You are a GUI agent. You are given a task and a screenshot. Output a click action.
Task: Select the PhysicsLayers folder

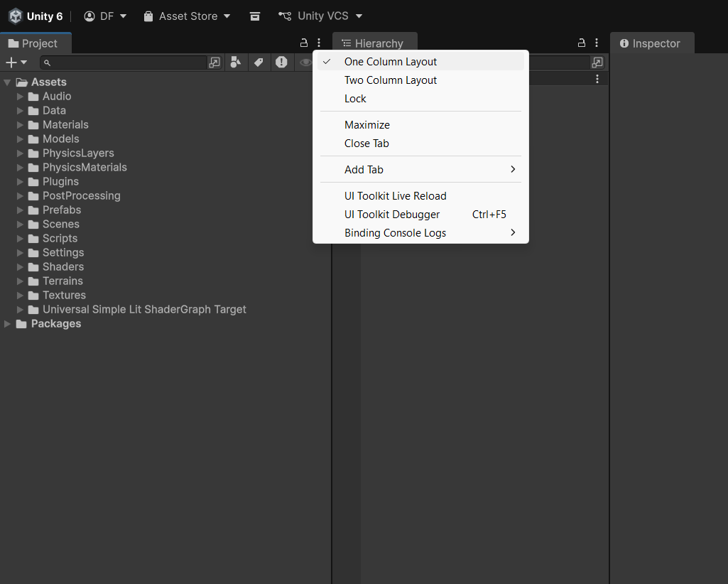coord(78,153)
